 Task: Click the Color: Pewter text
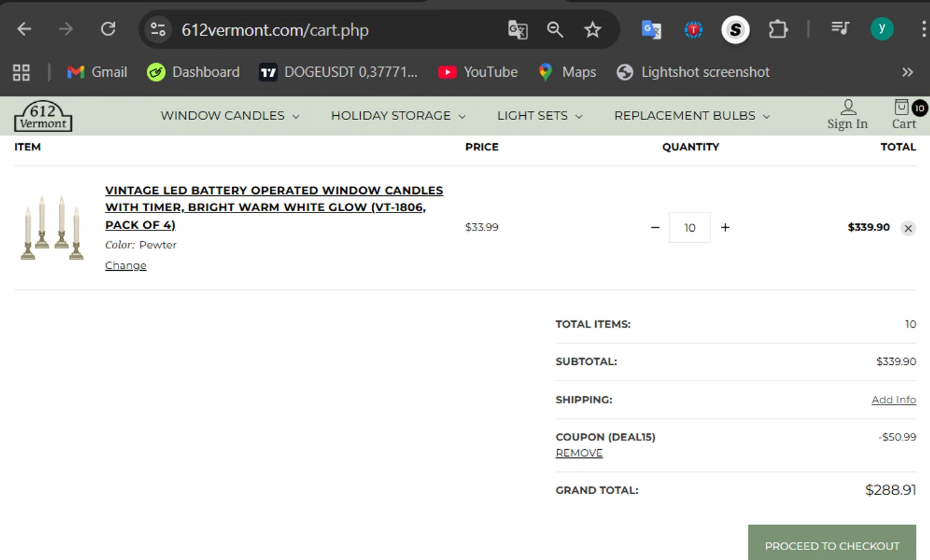(x=141, y=245)
